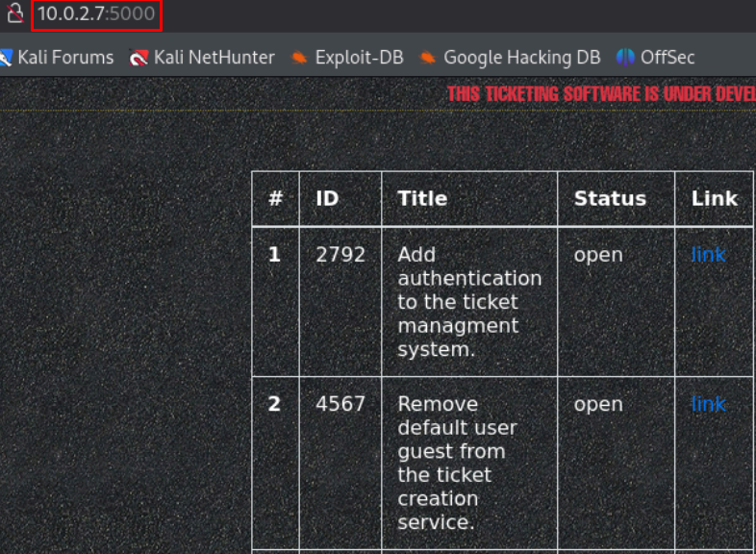Open the Kali Forums bookmark
The height and width of the screenshot is (554, 756).
57,58
